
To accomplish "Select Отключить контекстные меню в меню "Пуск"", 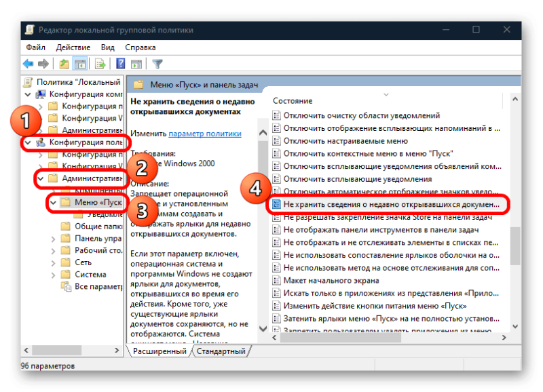I will [x=368, y=153].
